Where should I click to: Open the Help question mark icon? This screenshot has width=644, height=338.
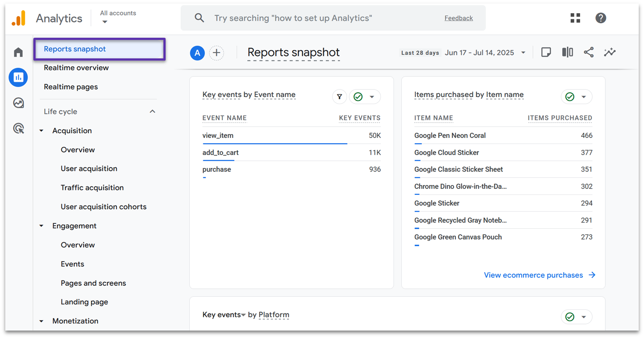tap(601, 18)
